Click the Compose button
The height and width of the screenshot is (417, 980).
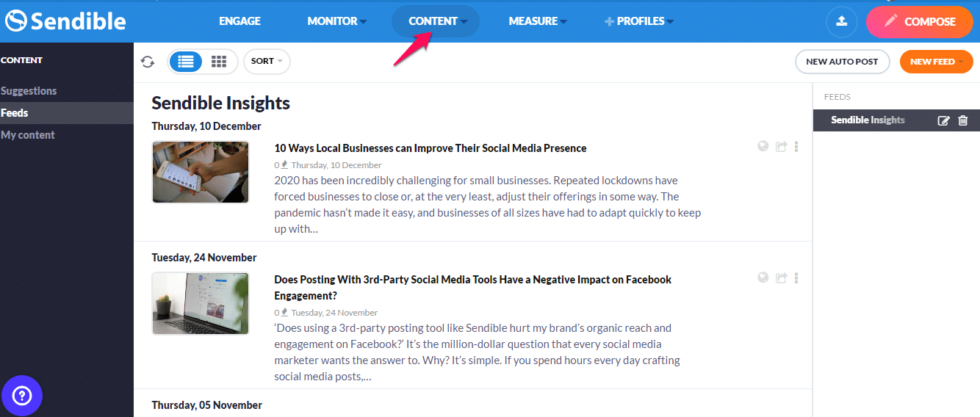[920, 21]
